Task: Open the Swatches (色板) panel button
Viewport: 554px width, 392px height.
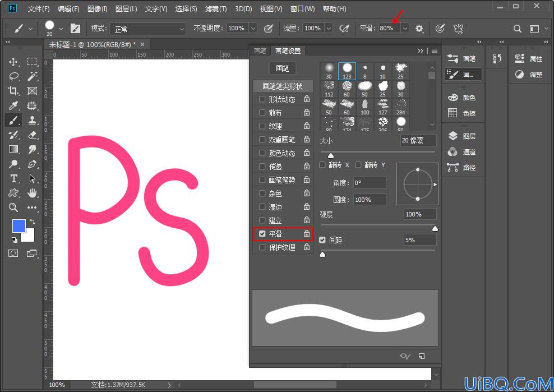Action: click(463, 113)
